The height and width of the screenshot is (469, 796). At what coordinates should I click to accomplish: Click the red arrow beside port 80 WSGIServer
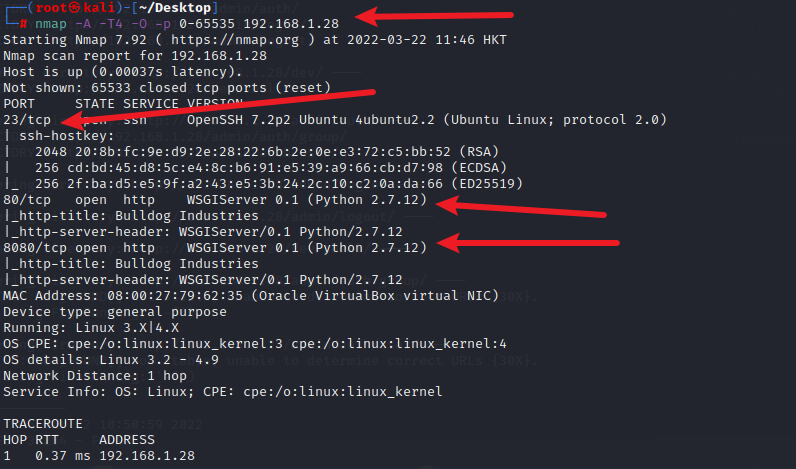point(521,207)
